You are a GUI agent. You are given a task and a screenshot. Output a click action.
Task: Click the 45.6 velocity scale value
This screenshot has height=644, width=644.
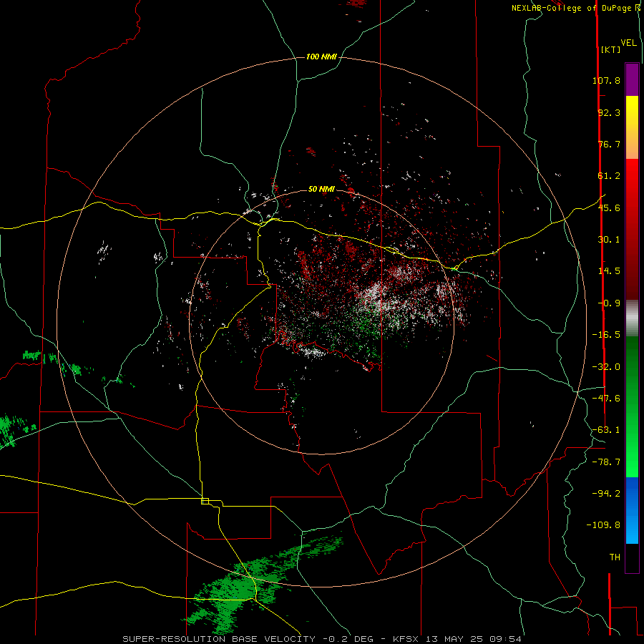[x=609, y=208]
